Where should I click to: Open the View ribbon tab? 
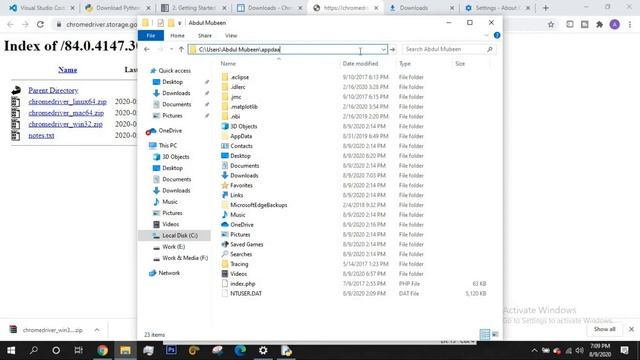(x=231, y=36)
